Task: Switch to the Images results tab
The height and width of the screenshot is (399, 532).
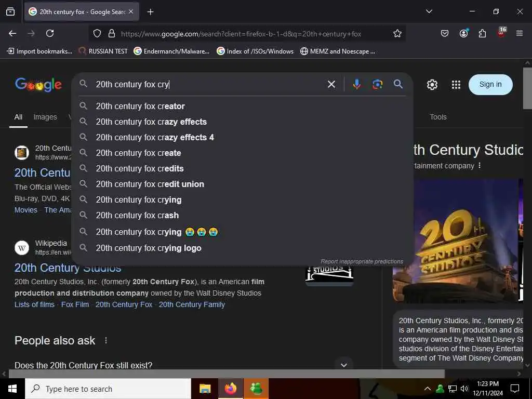Action: pyautogui.click(x=45, y=117)
